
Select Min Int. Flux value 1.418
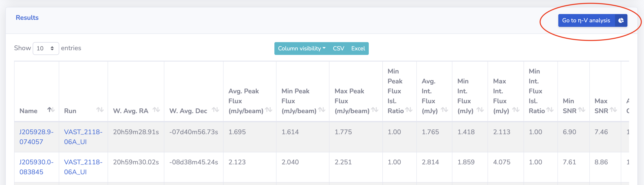[x=466, y=132]
